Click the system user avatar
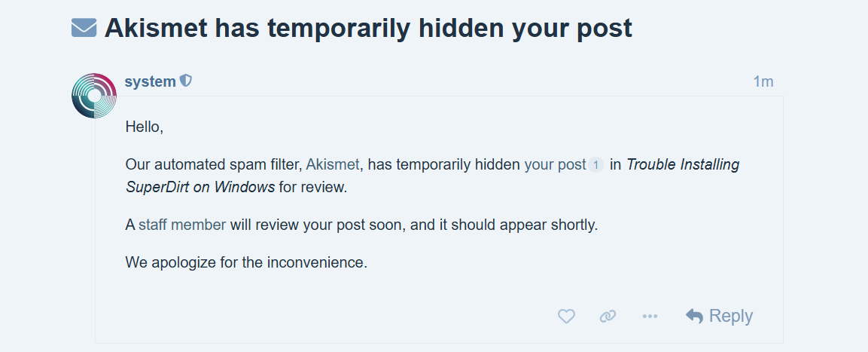The image size is (868, 352). point(93,96)
